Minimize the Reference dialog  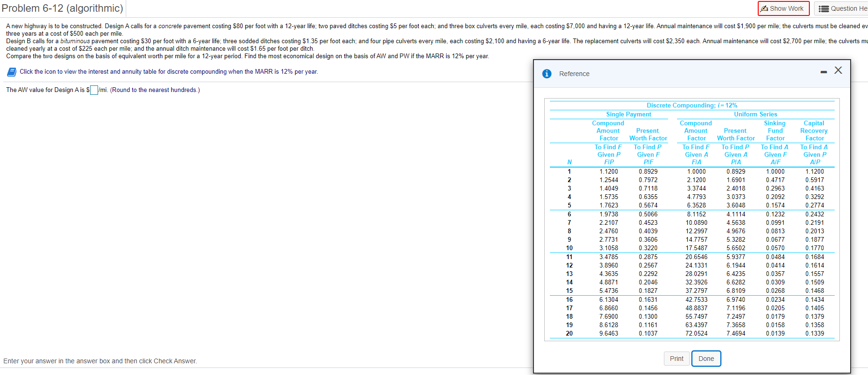click(823, 72)
